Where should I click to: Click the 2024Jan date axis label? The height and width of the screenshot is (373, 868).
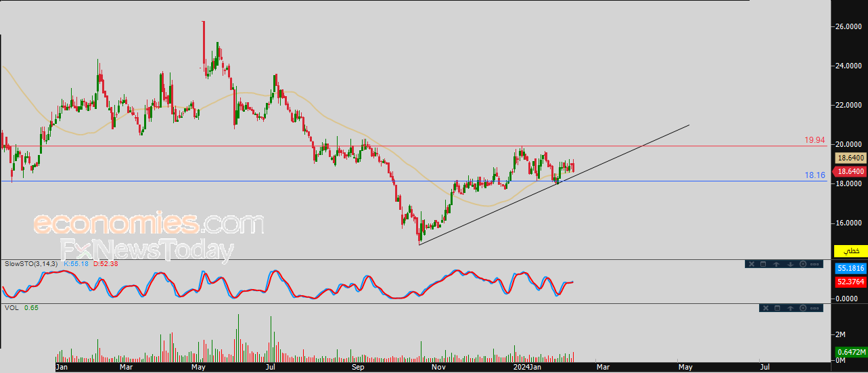(x=526, y=367)
